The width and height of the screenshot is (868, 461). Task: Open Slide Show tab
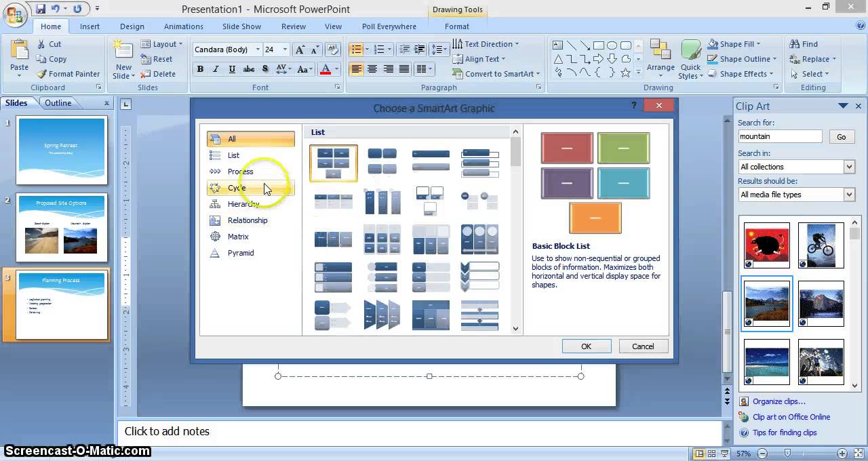click(x=241, y=26)
